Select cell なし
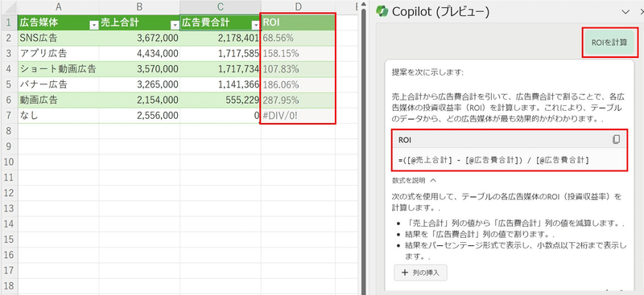 (58, 116)
